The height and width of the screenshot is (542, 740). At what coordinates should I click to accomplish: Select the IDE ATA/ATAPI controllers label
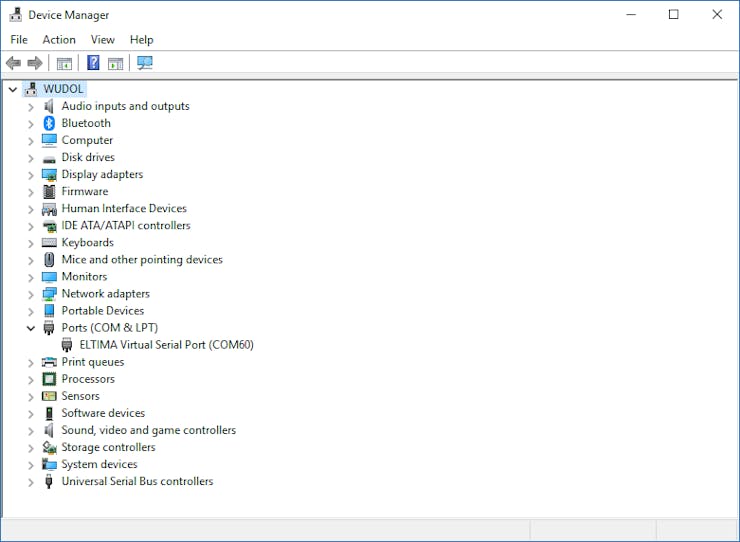pos(126,226)
